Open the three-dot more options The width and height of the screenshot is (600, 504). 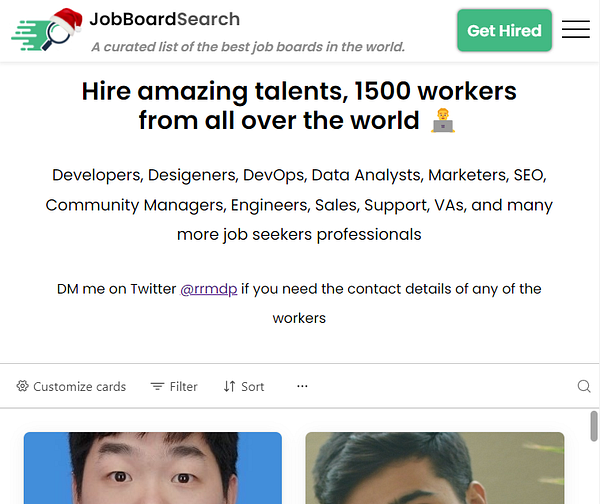pyautogui.click(x=302, y=386)
